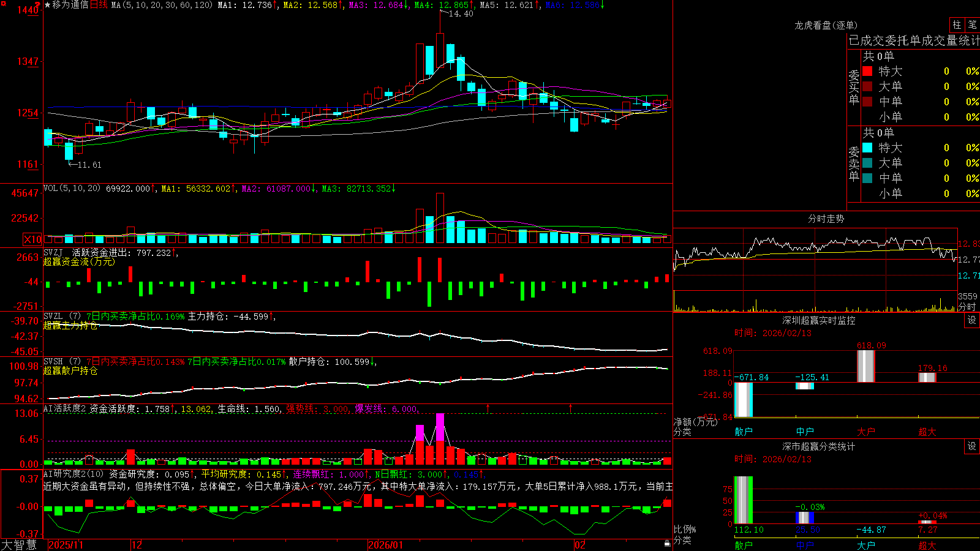Click the 深市超赢分类统计 panel title
Image resolution: width=980 pixels, height=551 pixels.
[819, 446]
